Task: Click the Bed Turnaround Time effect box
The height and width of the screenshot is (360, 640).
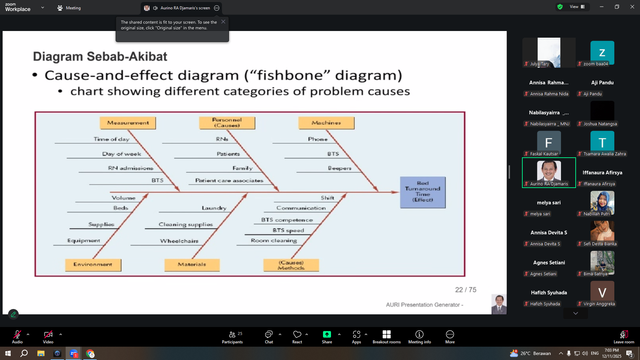Action: (423, 192)
